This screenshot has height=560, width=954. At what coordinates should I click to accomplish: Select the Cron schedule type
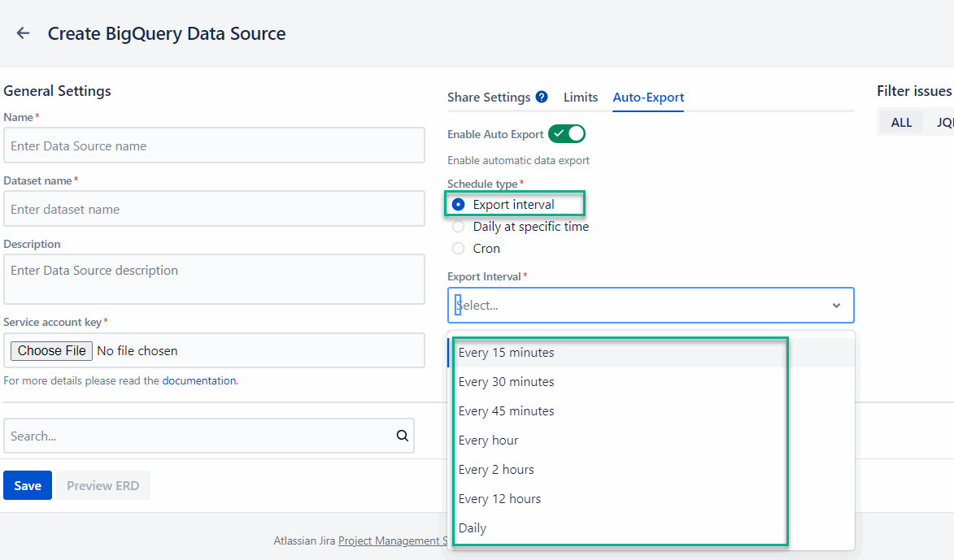(x=459, y=249)
